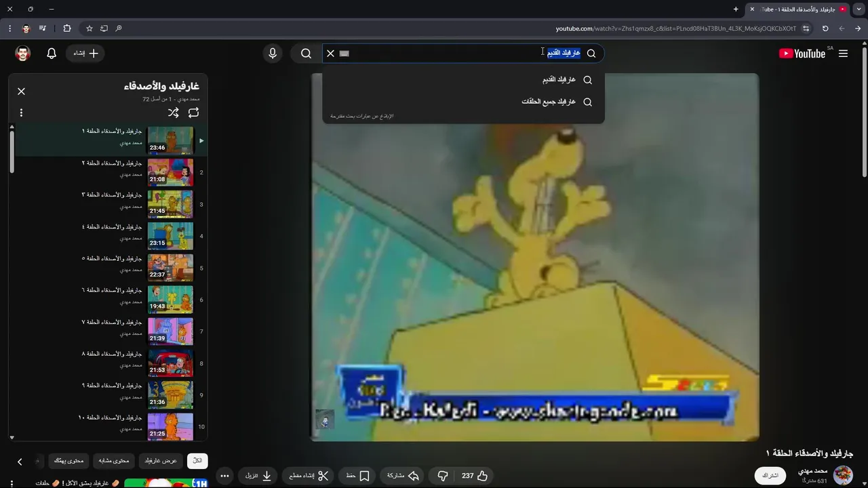Reload the page in browser

coord(825,28)
